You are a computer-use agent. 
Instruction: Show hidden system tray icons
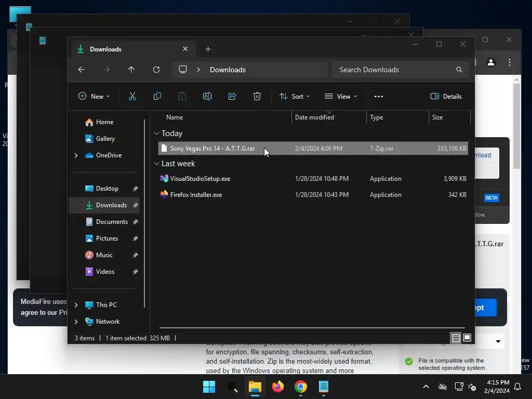pos(426,387)
